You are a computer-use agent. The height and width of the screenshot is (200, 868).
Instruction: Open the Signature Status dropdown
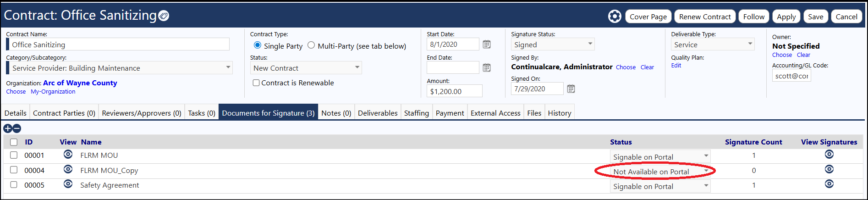point(553,44)
